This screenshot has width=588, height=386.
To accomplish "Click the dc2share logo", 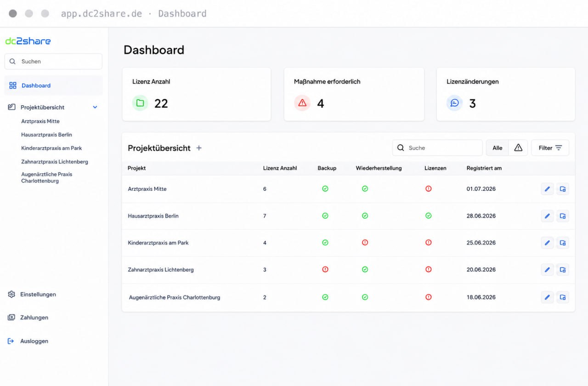I will [x=28, y=41].
